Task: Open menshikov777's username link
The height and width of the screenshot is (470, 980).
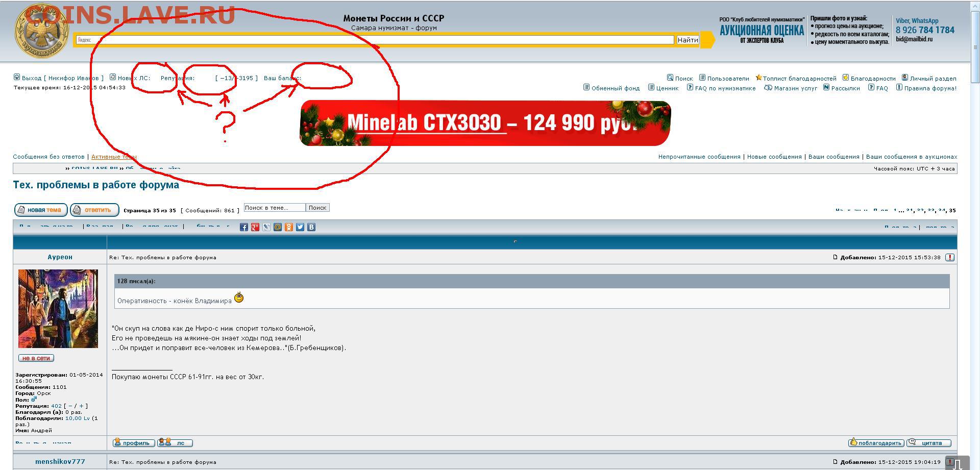Action: coord(60,461)
